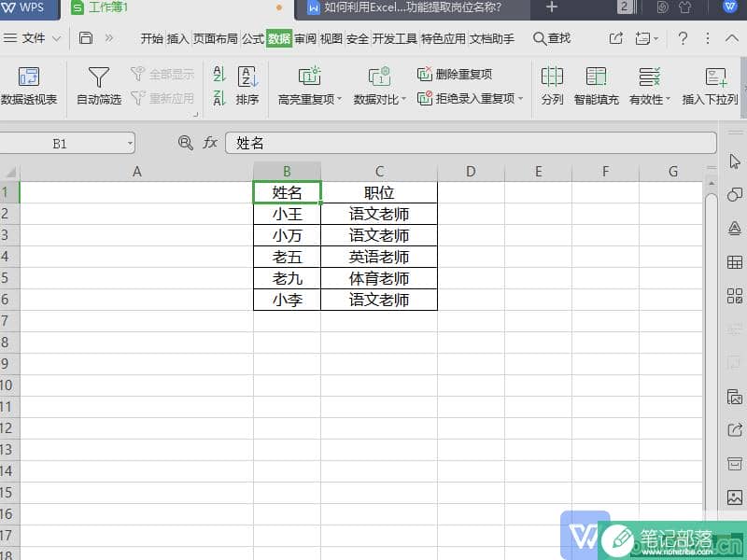Switch to the 工作簿1 document tab
Viewport: 747px width, 560px height.
point(176,7)
